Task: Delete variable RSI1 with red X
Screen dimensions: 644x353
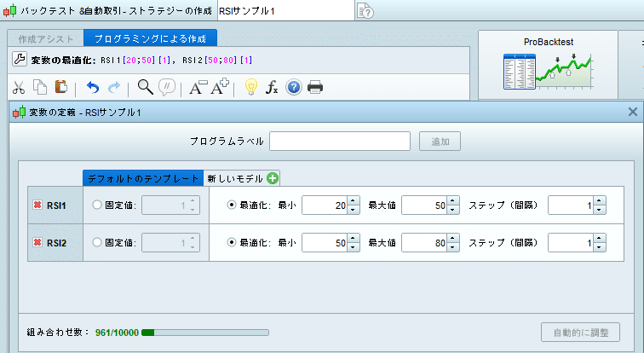Action: click(37, 205)
